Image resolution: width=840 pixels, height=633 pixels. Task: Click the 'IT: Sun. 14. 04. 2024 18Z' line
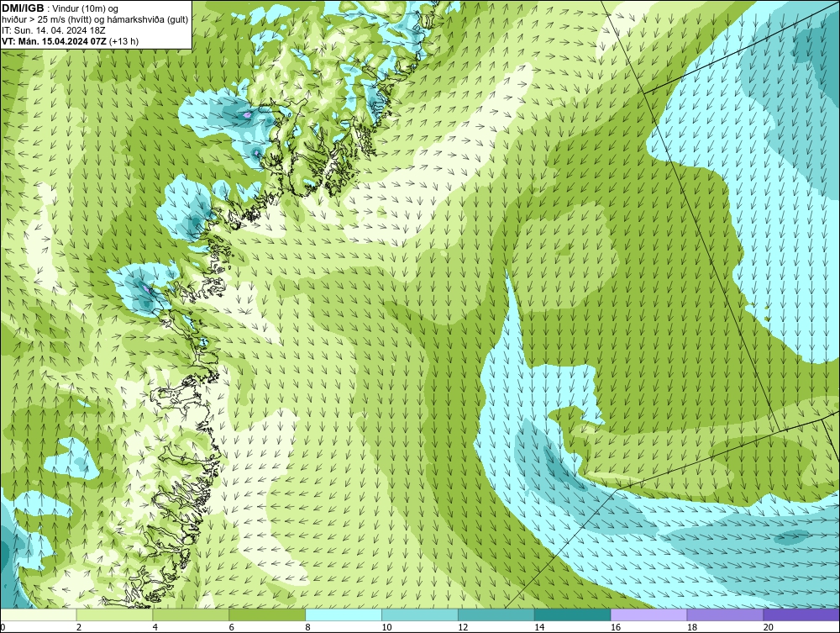54,30
